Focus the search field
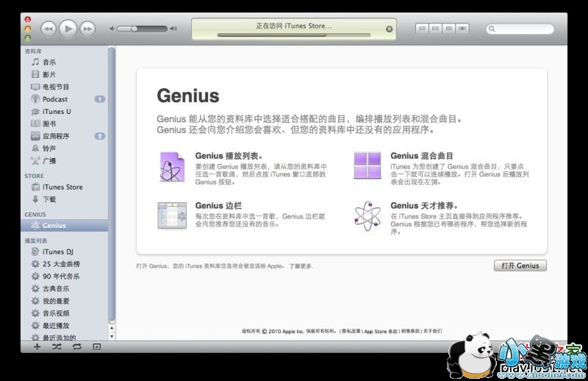 click(x=520, y=29)
